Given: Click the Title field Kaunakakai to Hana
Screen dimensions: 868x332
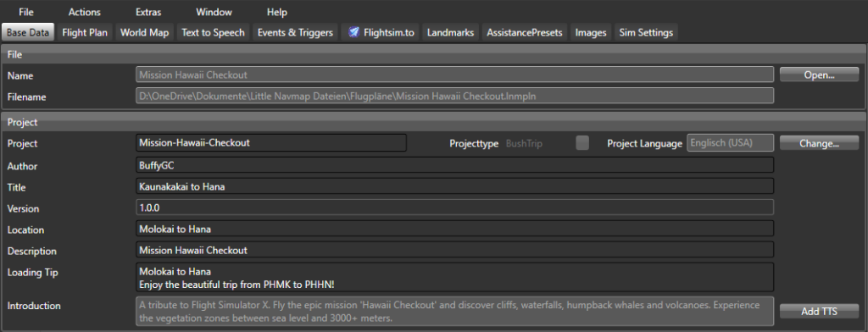Looking at the screenshot, I should pos(454,186).
